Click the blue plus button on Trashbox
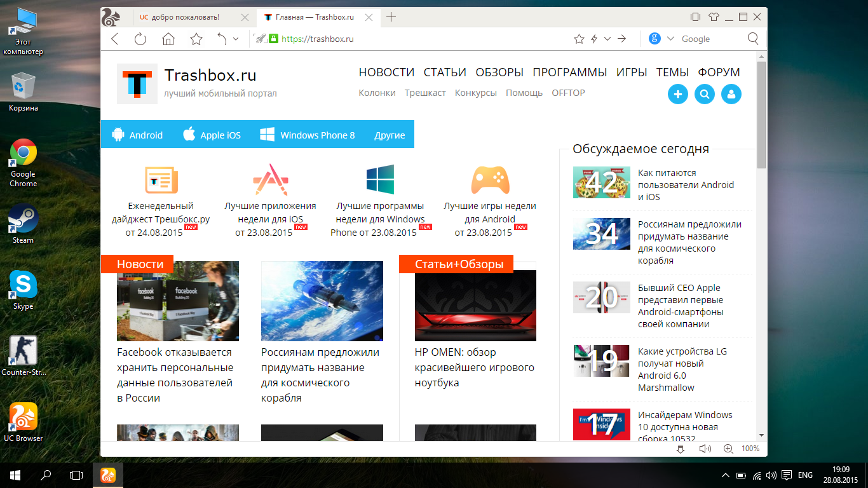 coord(678,95)
